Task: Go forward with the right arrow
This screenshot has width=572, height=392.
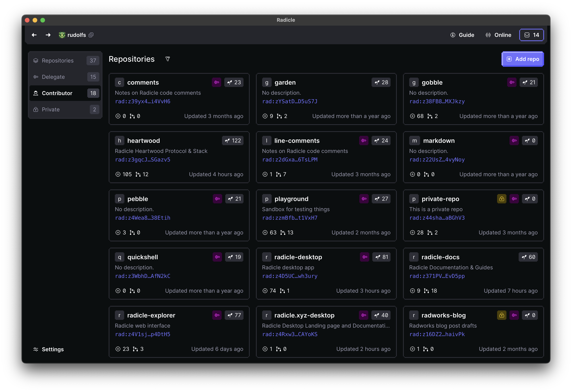Action: [48, 35]
